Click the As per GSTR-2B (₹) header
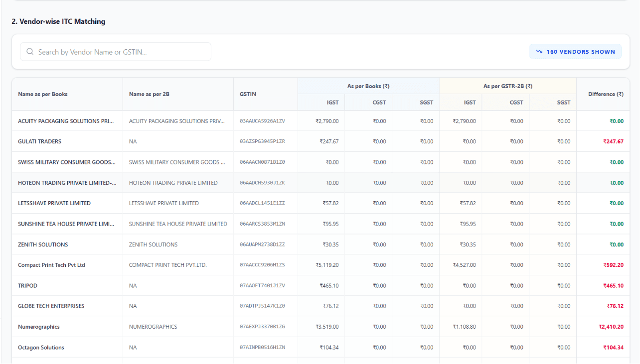The width and height of the screenshot is (640, 364). click(508, 86)
